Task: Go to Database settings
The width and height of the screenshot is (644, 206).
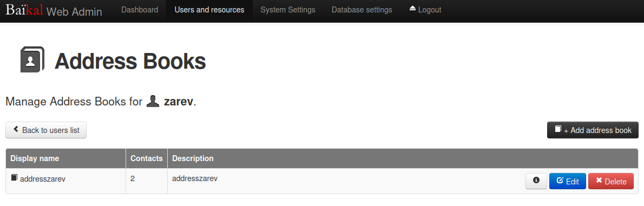Action: (x=362, y=10)
